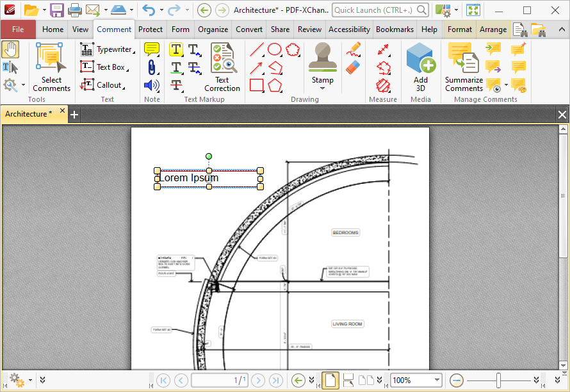
Task: Click the vertical scrollbar thumb
Action: click(x=563, y=196)
